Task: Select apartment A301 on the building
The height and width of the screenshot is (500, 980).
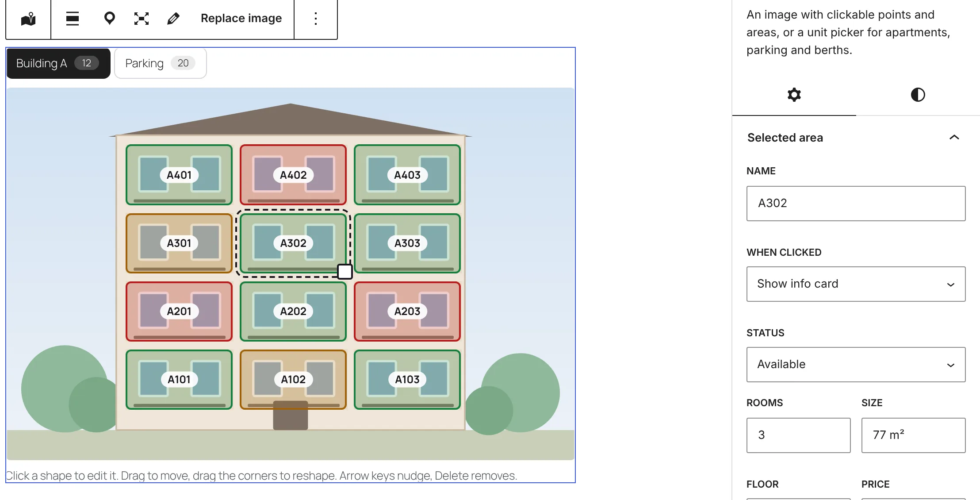Action: (x=179, y=243)
